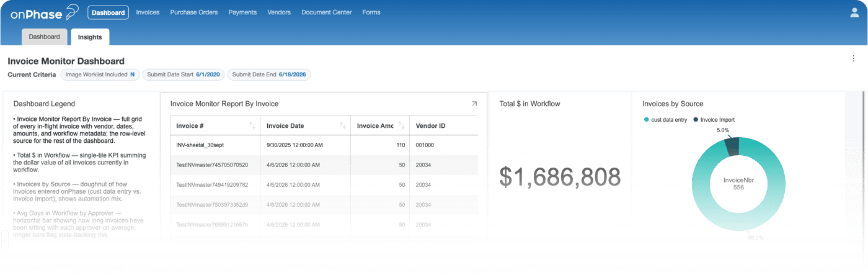Open the Forms menu
868x280 pixels.
[x=371, y=12]
